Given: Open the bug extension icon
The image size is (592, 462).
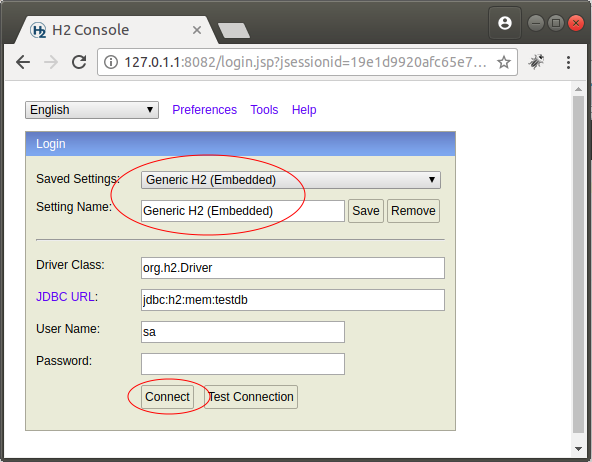Looking at the screenshot, I should pos(536,62).
